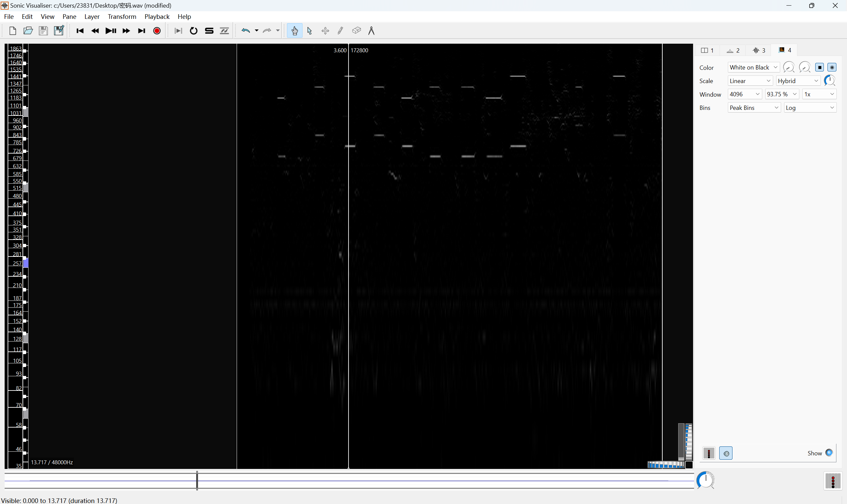Switch to spectrogram layer tab 4
Image resolution: width=847 pixels, height=504 pixels.
click(x=784, y=50)
